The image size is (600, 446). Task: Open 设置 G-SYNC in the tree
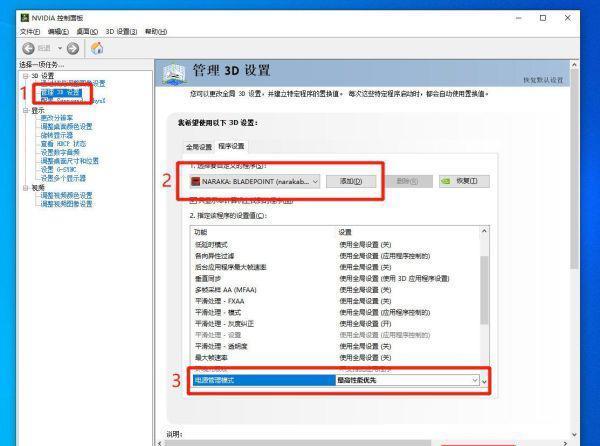click(59, 169)
